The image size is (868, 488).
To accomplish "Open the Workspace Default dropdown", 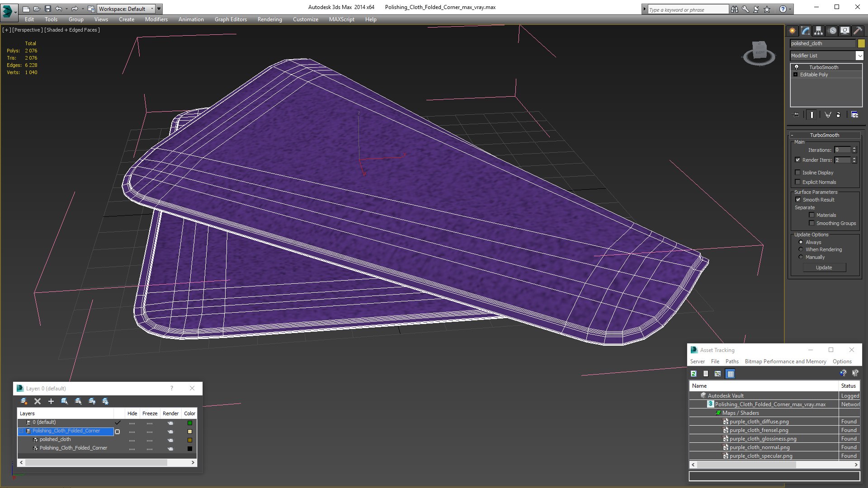I will (126, 9).
